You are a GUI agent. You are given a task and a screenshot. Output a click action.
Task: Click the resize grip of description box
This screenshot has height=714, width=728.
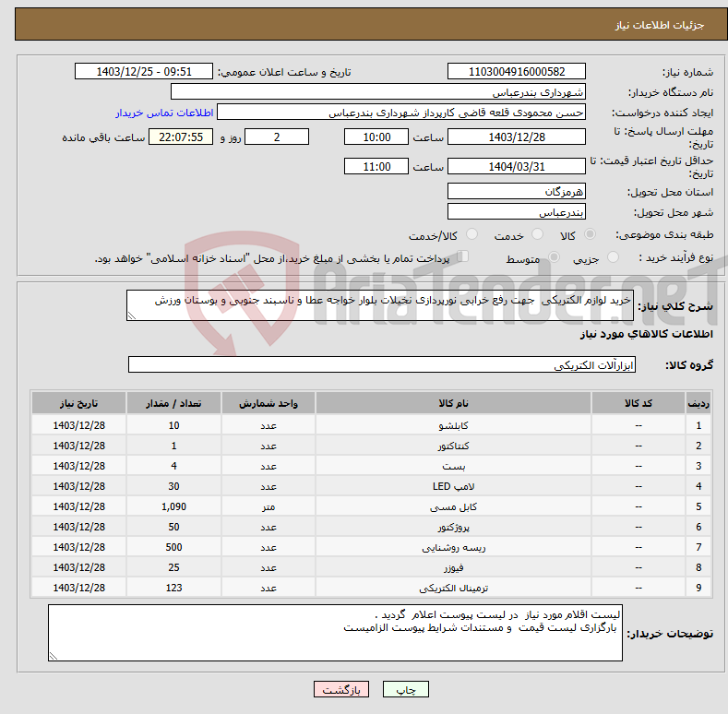tap(132, 315)
